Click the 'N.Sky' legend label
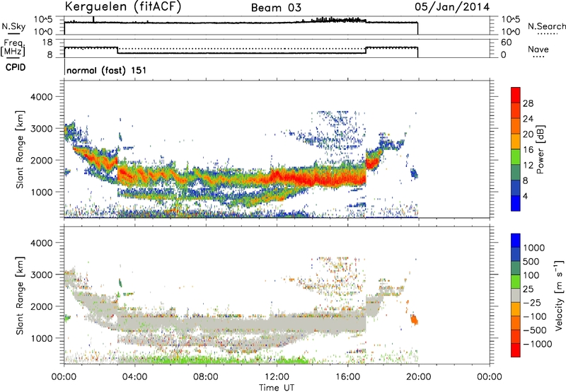Screen dimensions: 566x392 (x=13, y=26)
